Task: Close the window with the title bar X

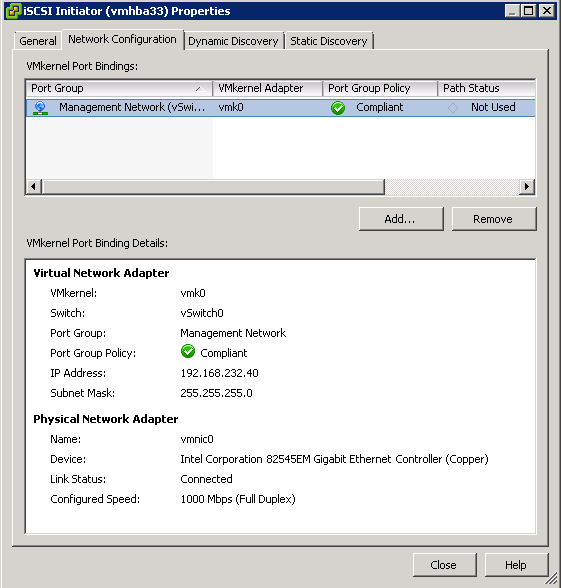Action: click(547, 11)
